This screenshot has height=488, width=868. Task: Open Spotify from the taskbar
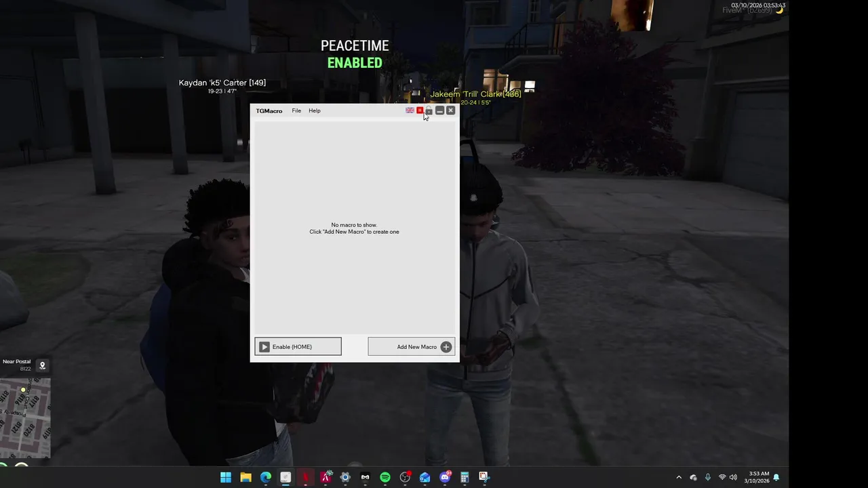click(385, 477)
